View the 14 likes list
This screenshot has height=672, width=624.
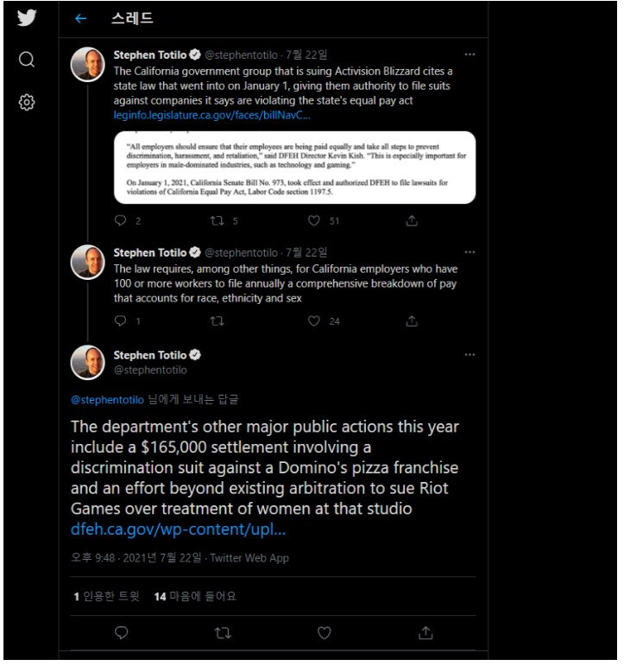[x=194, y=596]
